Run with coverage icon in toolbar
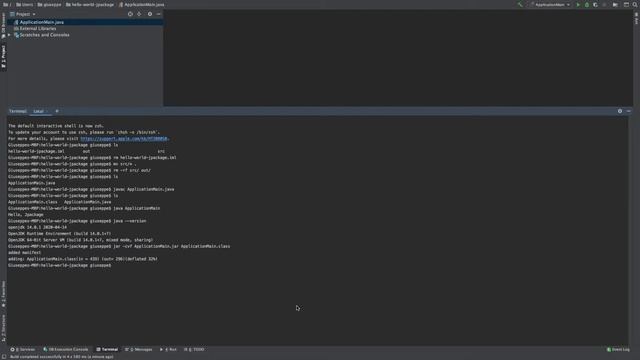The width and height of the screenshot is (640, 360). click(x=596, y=4)
